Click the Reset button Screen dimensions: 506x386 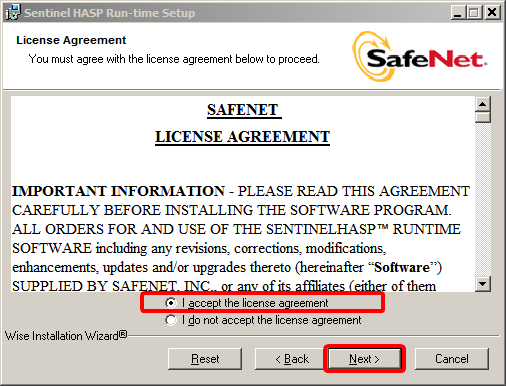click(x=205, y=359)
